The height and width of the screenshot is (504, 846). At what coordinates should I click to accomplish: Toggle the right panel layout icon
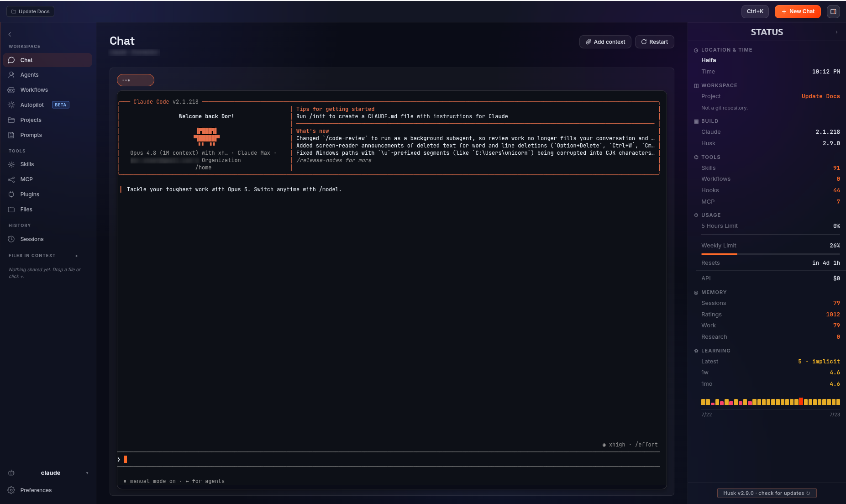pos(833,11)
